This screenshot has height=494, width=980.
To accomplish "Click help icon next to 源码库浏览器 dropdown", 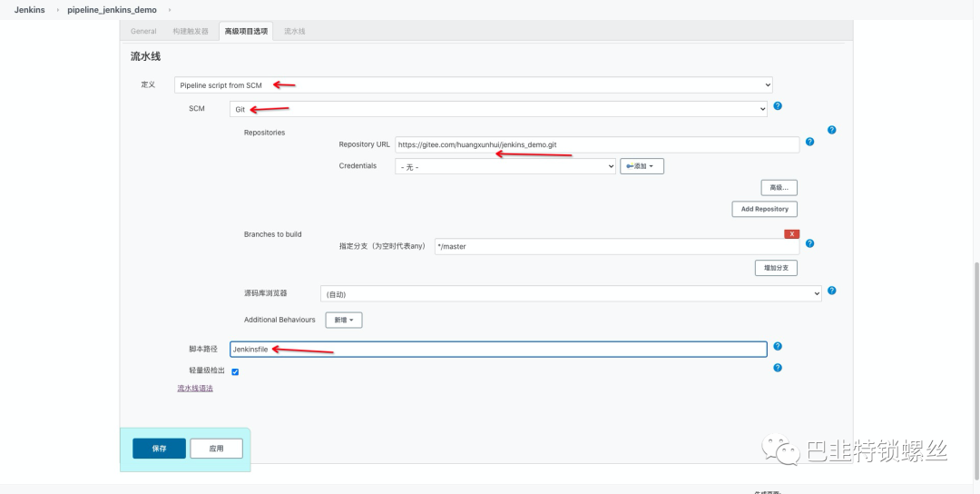I will 831,291.
